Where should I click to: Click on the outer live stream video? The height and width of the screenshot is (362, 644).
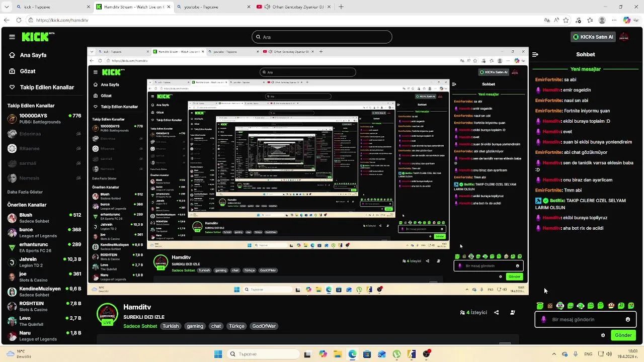point(308,171)
